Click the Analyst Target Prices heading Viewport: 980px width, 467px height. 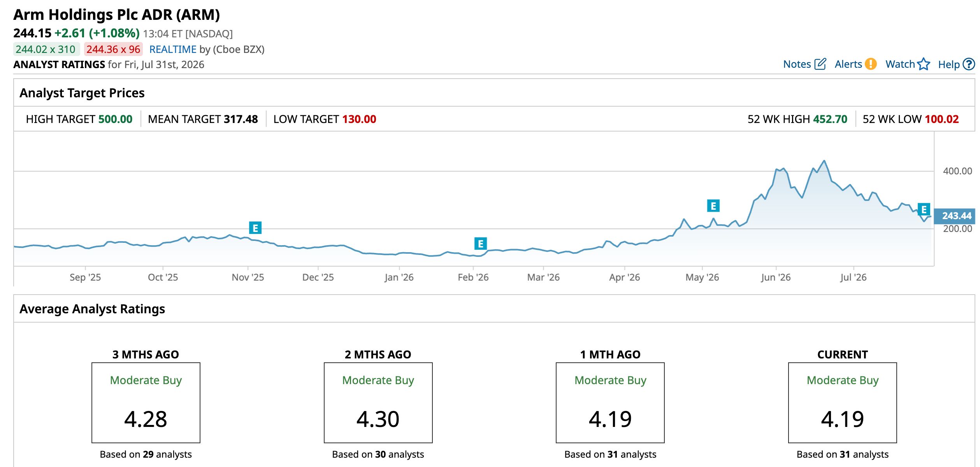[82, 93]
